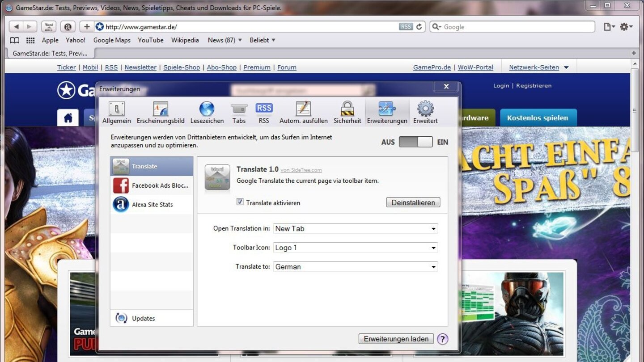Expand News (87) bookmarks menu
Viewport: 644px width, 362px height.
tap(225, 40)
